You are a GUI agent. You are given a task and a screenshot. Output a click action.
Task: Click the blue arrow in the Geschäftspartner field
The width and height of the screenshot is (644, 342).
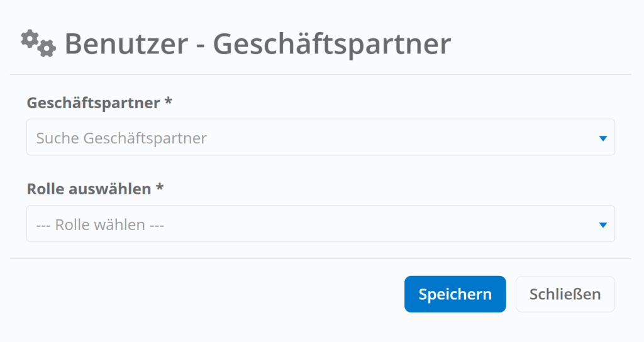602,138
